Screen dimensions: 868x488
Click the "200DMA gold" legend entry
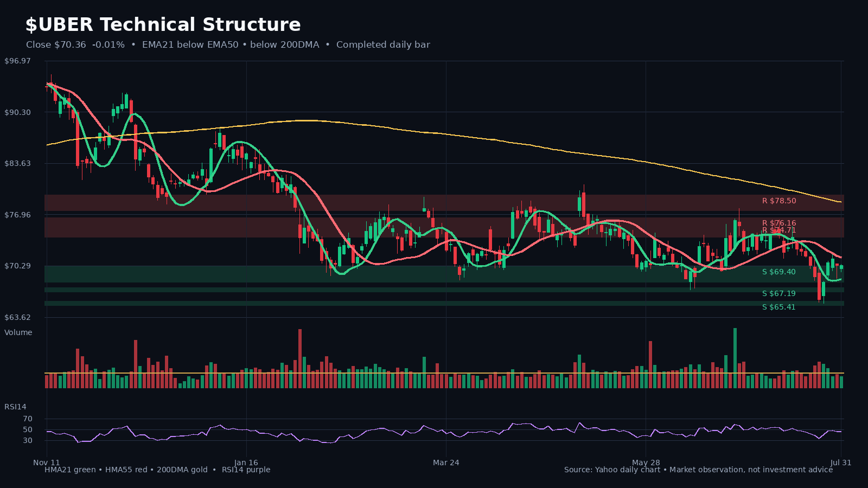coord(182,470)
